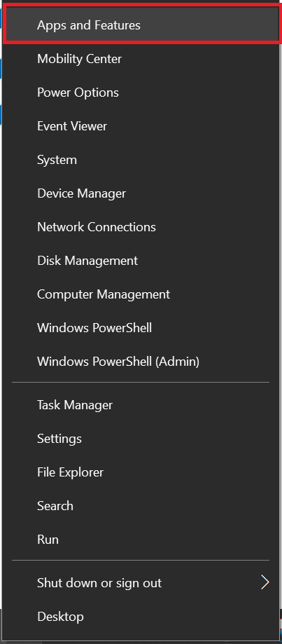Show the Desktop

[x=142, y=617]
